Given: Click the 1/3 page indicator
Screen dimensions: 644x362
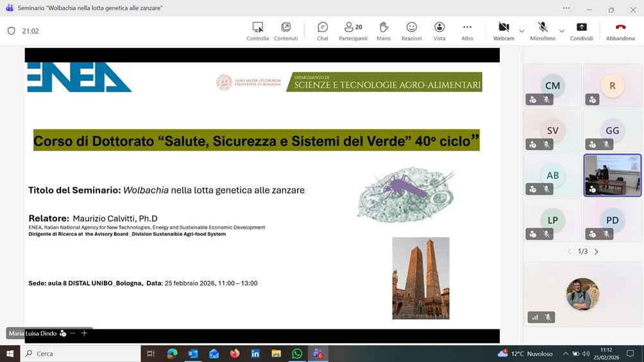Looking at the screenshot, I should point(583,252).
